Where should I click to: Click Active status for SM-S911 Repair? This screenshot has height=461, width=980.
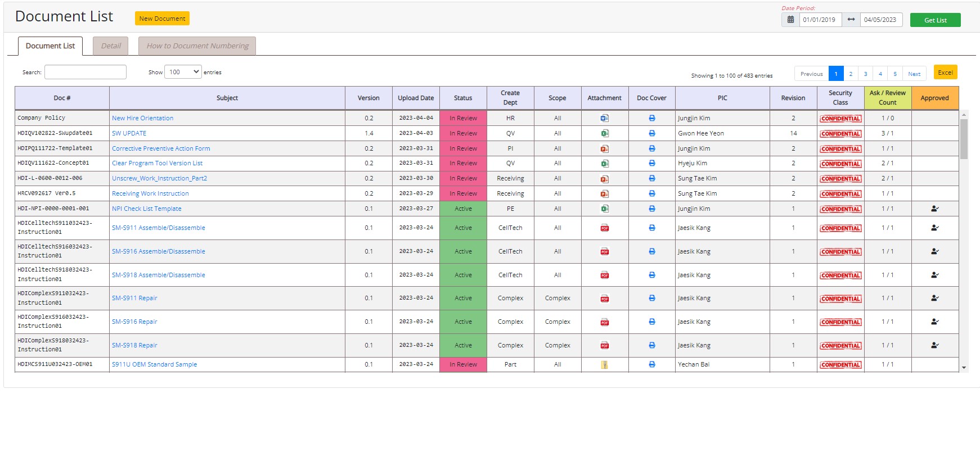(463, 298)
